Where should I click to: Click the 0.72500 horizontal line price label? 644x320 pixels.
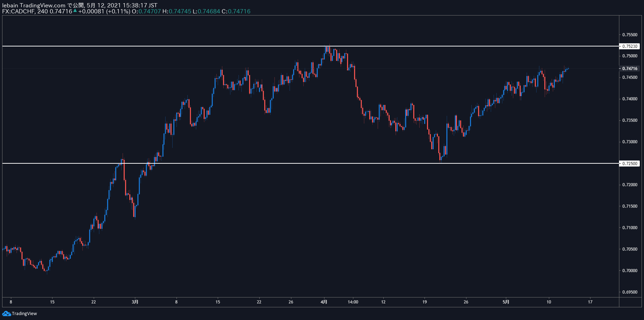pyautogui.click(x=629, y=163)
